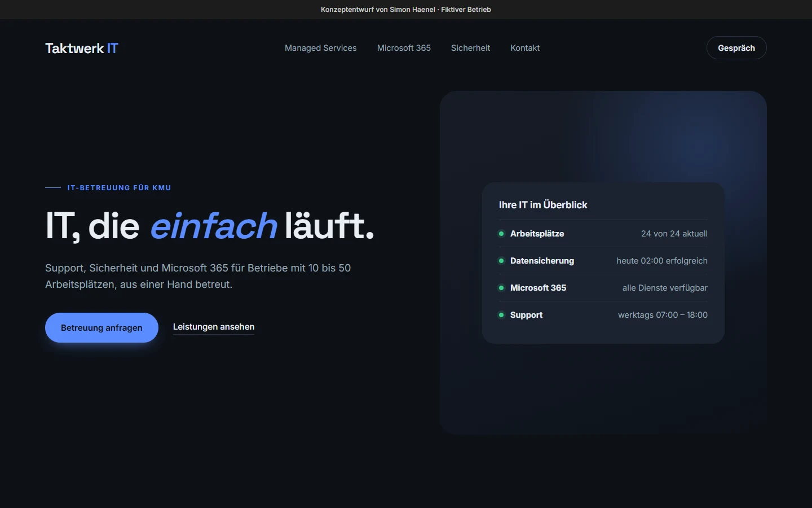
Task: Click the value 'heute 02:00 erfolgreich'
Action: (x=662, y=261)
